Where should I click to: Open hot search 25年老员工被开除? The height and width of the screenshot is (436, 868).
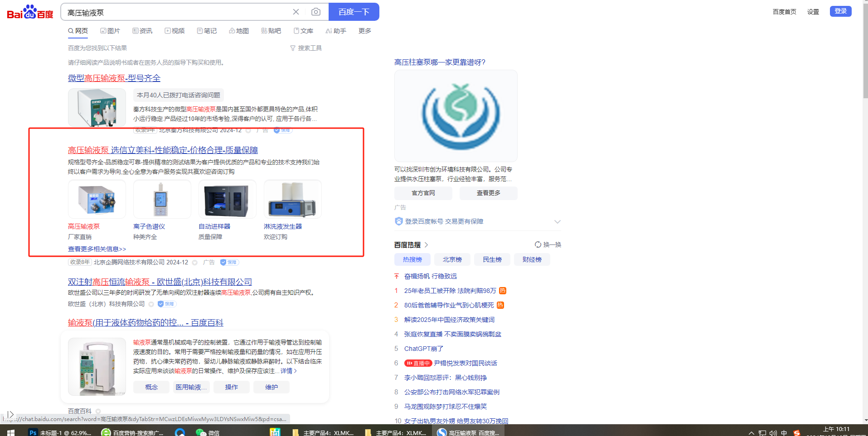point(450,291)
